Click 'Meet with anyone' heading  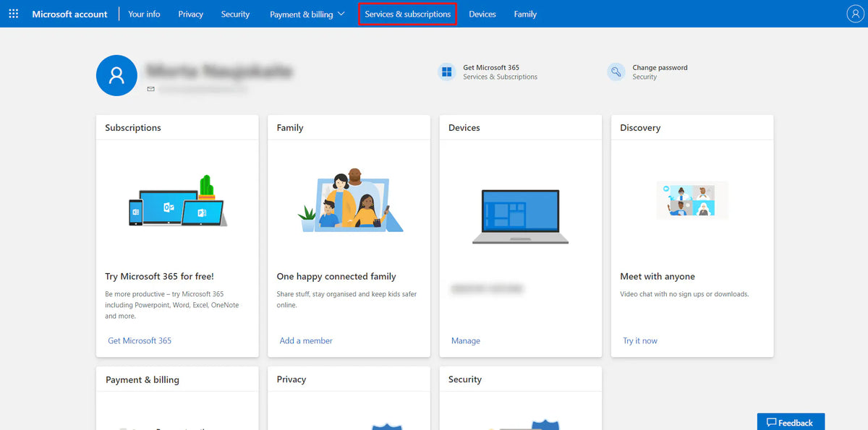click(658, 276)
